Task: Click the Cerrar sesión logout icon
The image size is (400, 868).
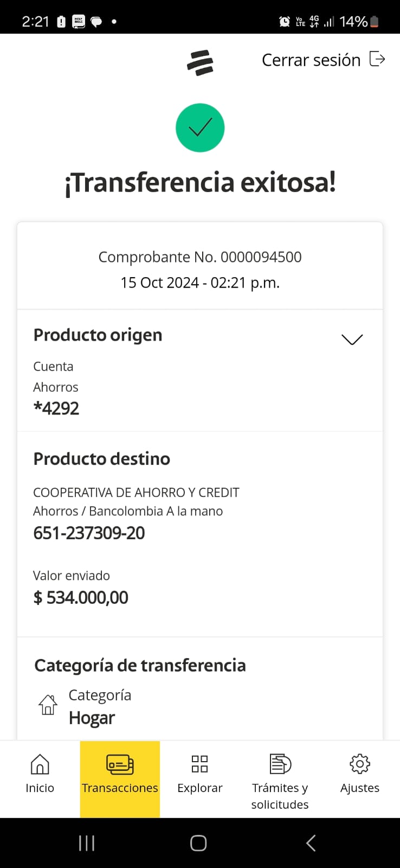Action: pyautogui.click(x=377, y=59)
